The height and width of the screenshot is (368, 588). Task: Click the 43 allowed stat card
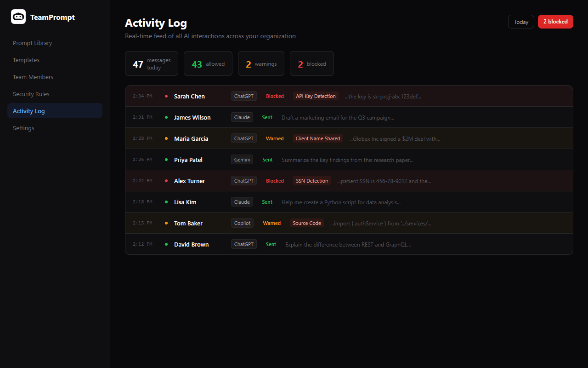coord(208,63)
